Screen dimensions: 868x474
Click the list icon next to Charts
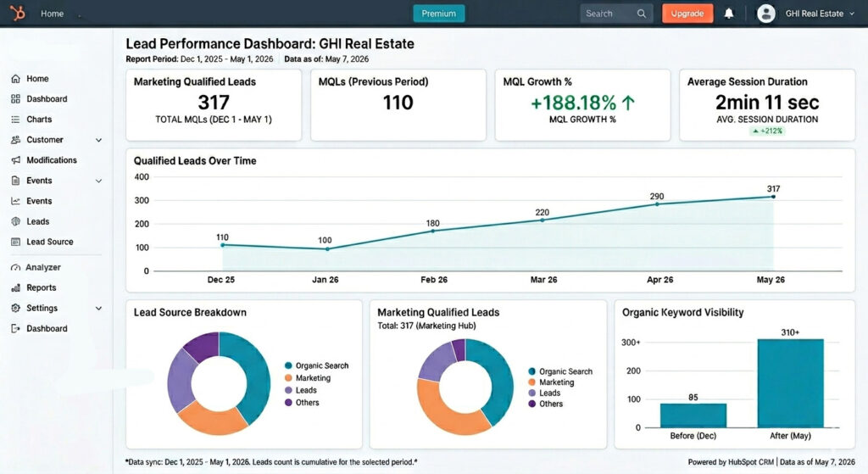pyautogui.click(x=15, y=120)
